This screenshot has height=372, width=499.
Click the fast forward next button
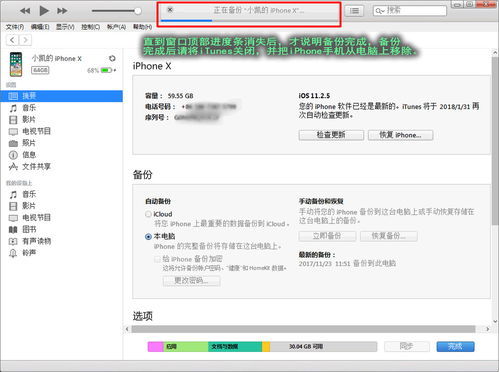[62, 11]
